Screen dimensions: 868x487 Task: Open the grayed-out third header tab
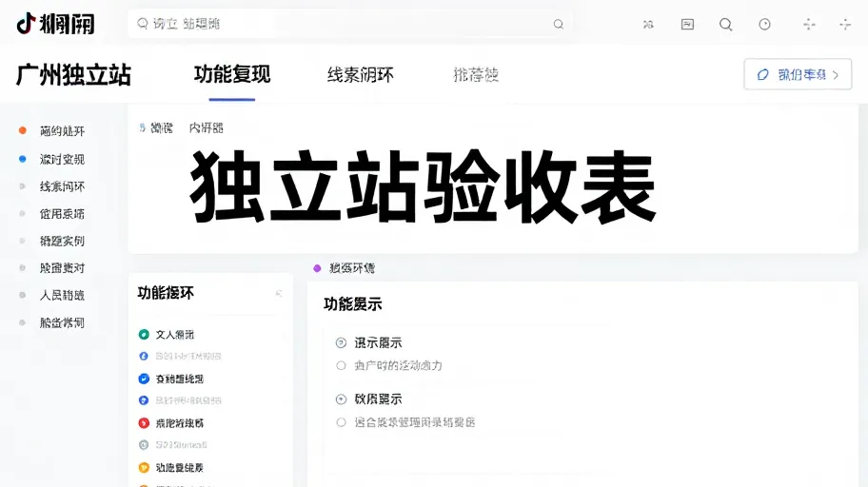[x=476, y=75]
